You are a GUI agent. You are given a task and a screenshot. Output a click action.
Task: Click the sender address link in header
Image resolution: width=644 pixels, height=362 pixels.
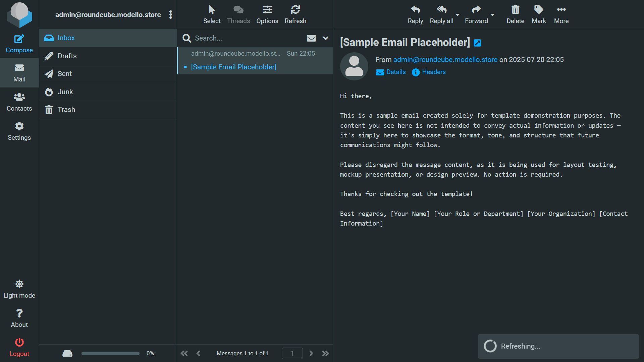point(445,60)
